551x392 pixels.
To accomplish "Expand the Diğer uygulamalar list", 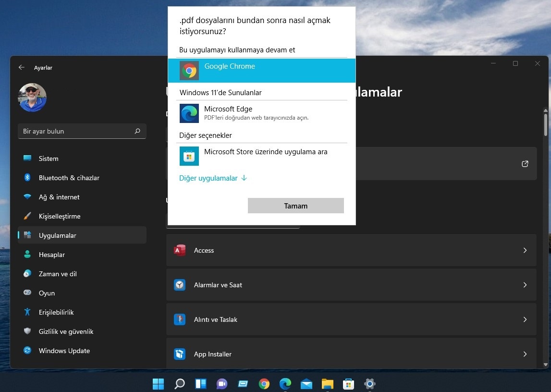I will [213, 178].
